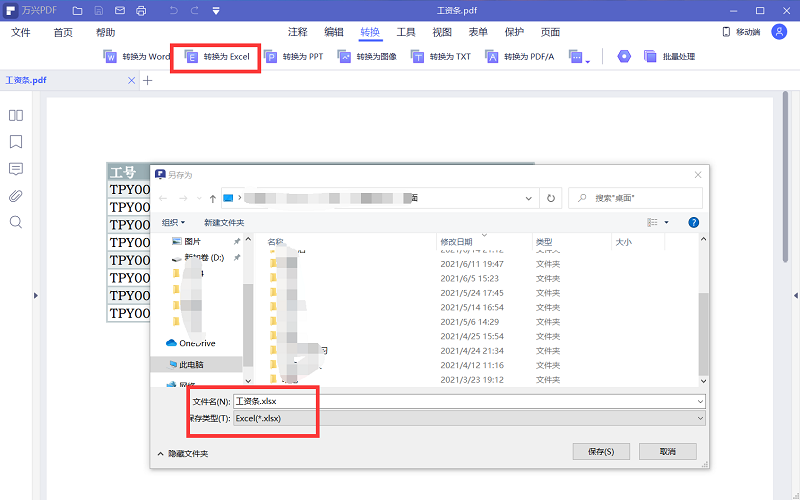Expand the 保存类型 Excel(*.xlsx) dropdown
800x500 pixels.
(x=468, y=419)
